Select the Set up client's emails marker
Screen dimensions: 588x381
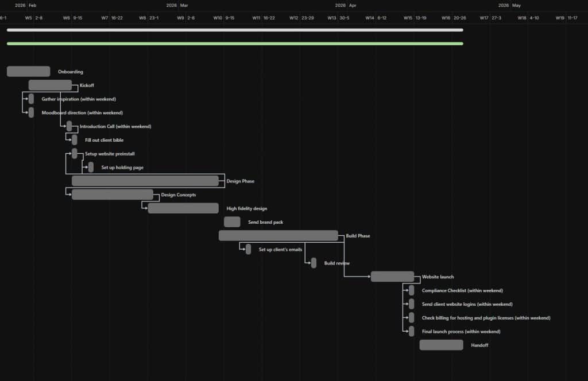click(248, 249)
